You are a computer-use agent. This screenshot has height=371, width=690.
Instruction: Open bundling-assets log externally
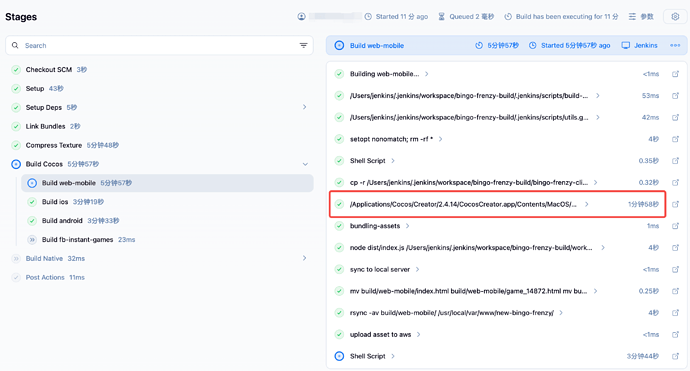[675, 226]
